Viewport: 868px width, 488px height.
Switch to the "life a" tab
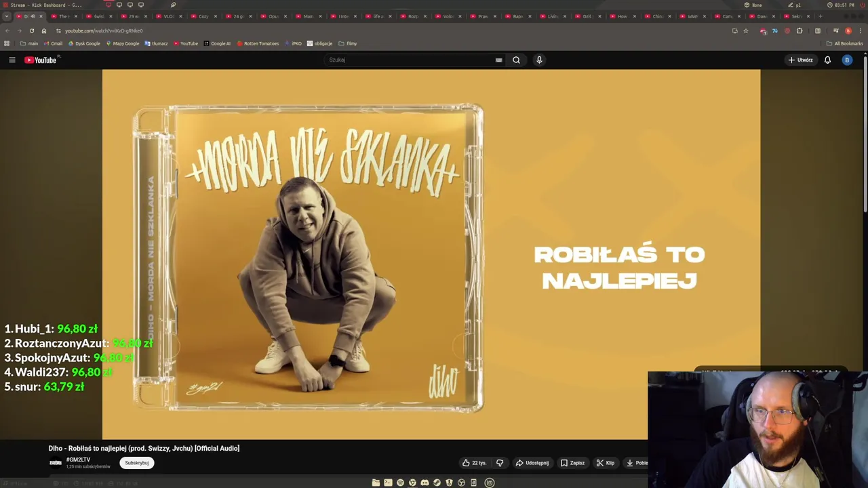(x=378, y=16)
